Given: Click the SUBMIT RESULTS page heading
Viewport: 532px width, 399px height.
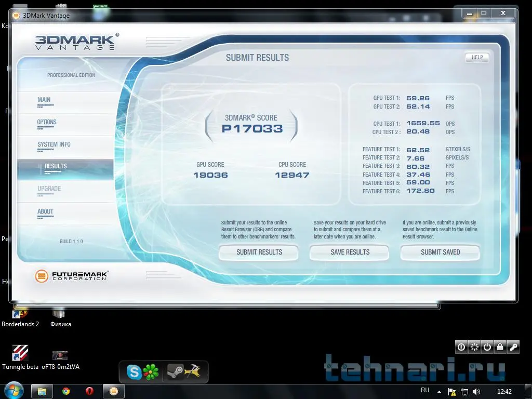Looking at the screenshot, I should (258, 58).
